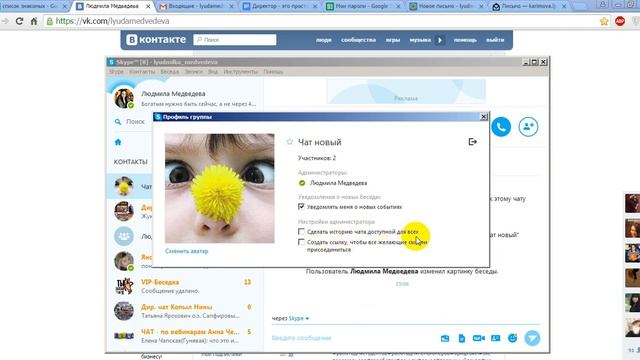
Task: Open музыка in VK header
Action: coord(420,40)
